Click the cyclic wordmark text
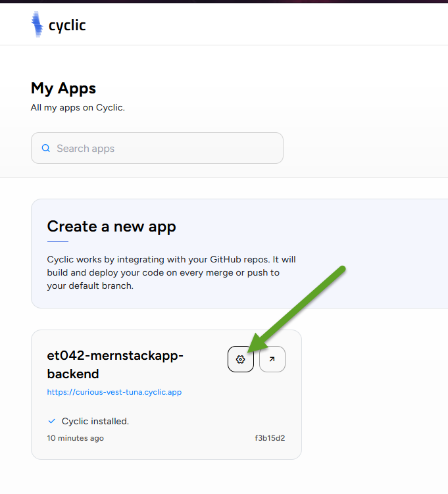Viewport: 448px width, 494px height. pos(67,26)
